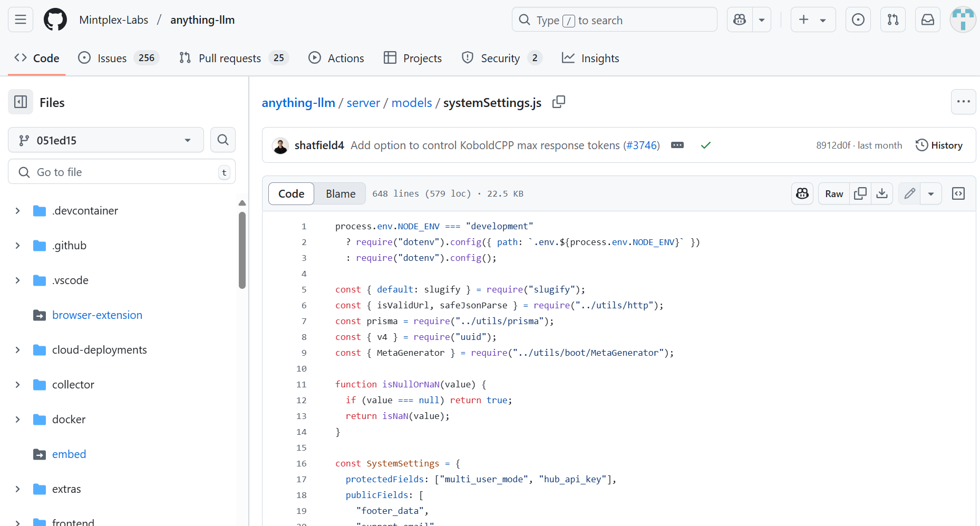Open the Projects tab

pyautogui.click(x=413, y=58)
